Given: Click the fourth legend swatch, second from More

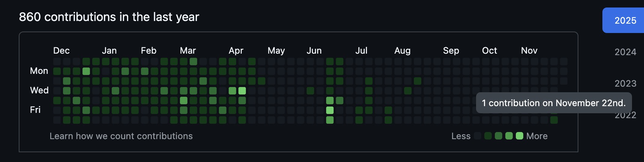Looking at the screenshot, I should pos(509,136).
